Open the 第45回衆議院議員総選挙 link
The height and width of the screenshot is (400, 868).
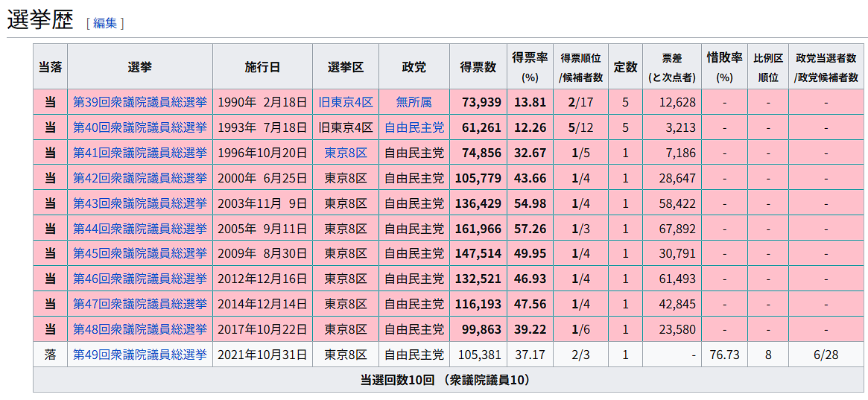[140, 253]
